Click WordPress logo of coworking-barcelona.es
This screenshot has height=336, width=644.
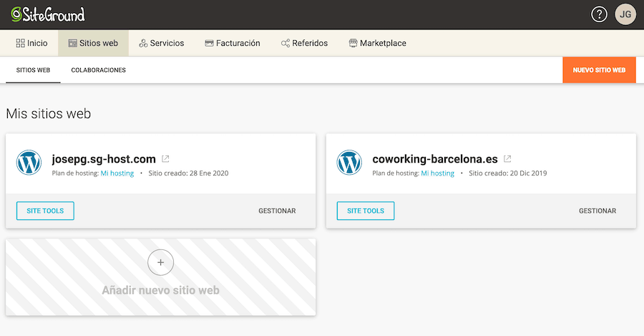click(x=349, y=163)
